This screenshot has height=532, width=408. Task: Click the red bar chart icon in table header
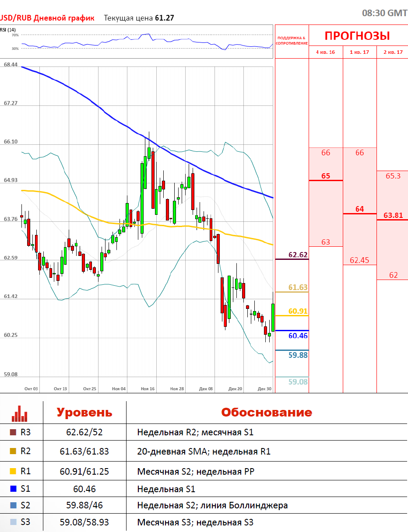(20, 413)
